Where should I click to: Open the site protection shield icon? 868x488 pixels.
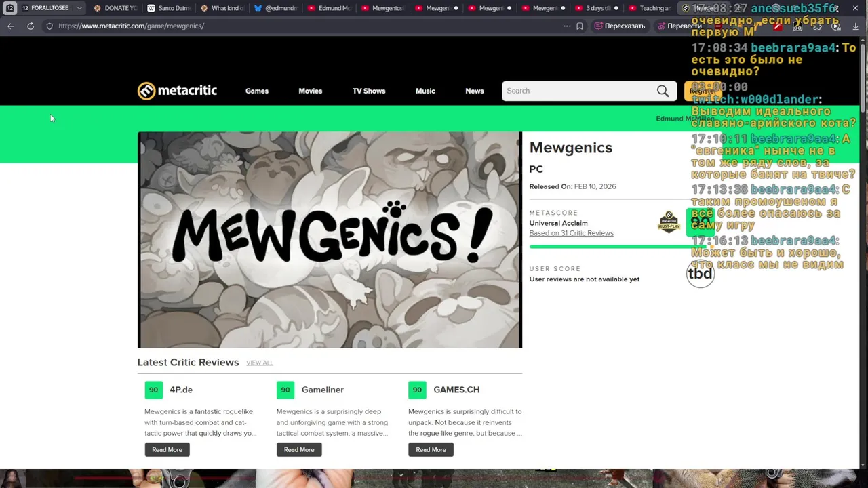[x=50, y=26]
